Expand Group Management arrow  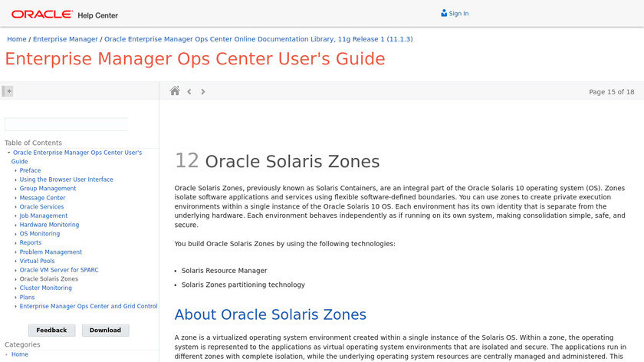point(15,189)
